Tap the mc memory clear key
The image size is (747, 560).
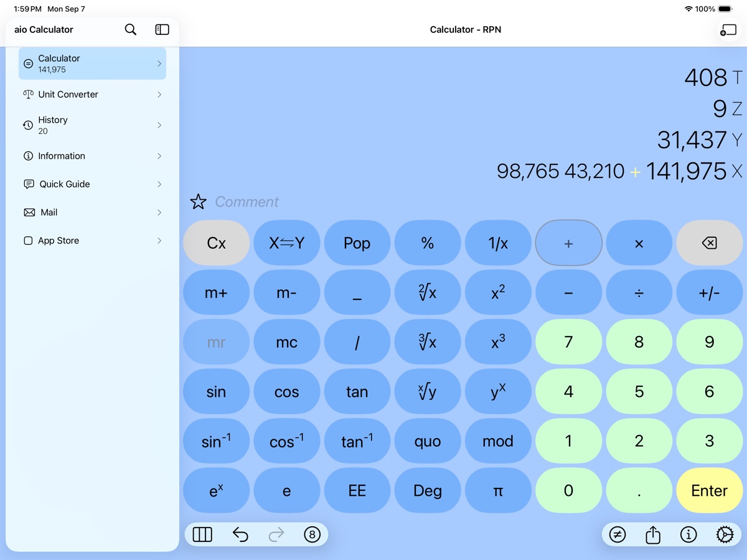(286, 342)
